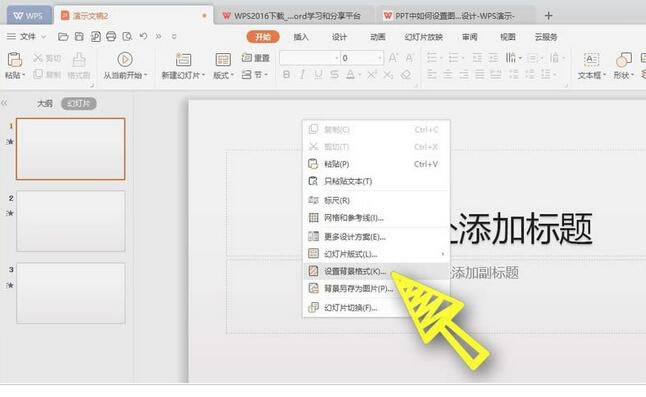The image size is (646, 397).
Task: Expand more quick access tools chevron
Action: tap(158, 37)
